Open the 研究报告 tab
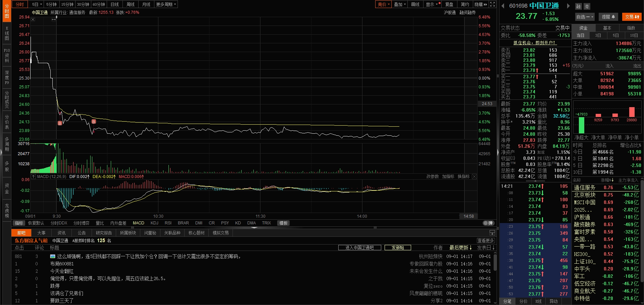The width and height of the screenshot is (644, 305). (x=104, y=233)
